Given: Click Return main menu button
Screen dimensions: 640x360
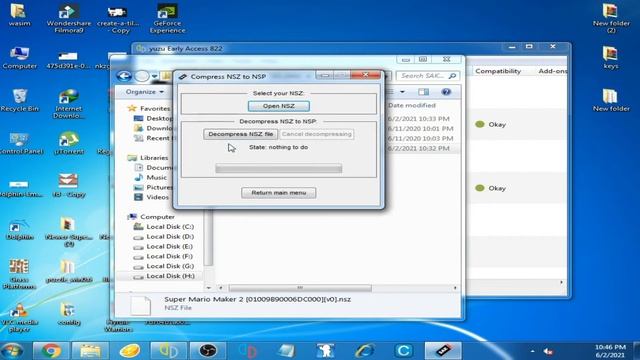Looking at the screenshot, I should coord(278,193).
